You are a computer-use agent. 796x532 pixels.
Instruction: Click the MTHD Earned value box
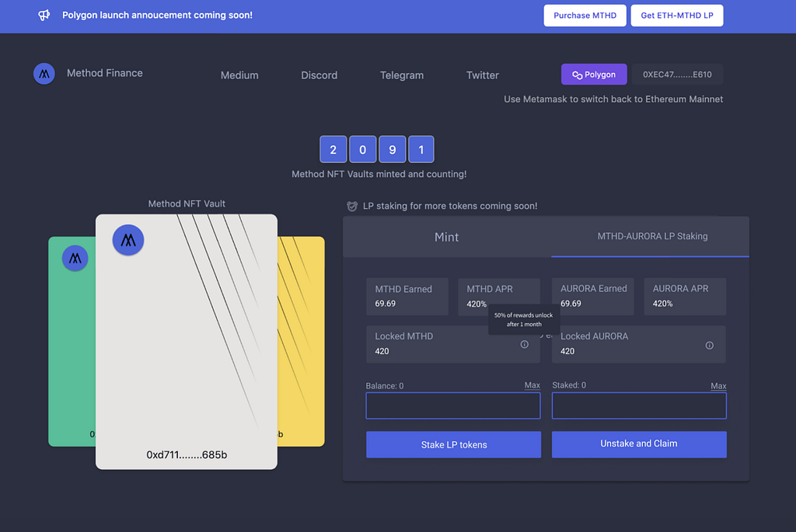[407, 297]
